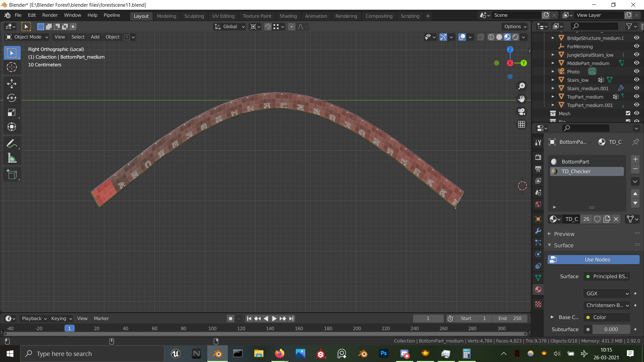Open the Texture properties checker tab

538,304
